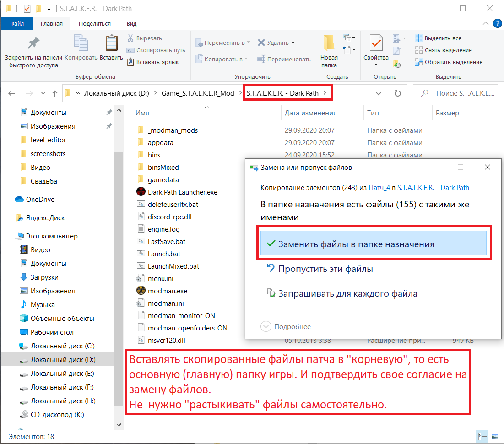Open Move to (Переместить в) dropdown
Viewport: 504px width, 444px height.
click(223, 43)
